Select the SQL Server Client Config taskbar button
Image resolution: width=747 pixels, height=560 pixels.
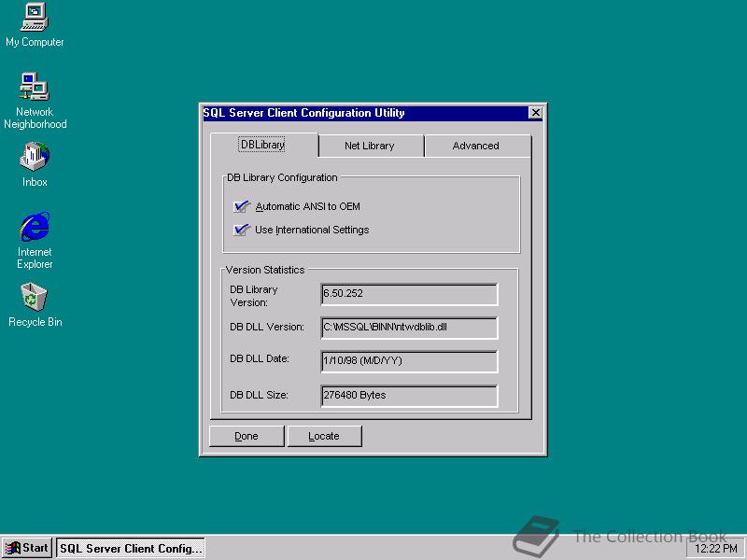[131, 549]
